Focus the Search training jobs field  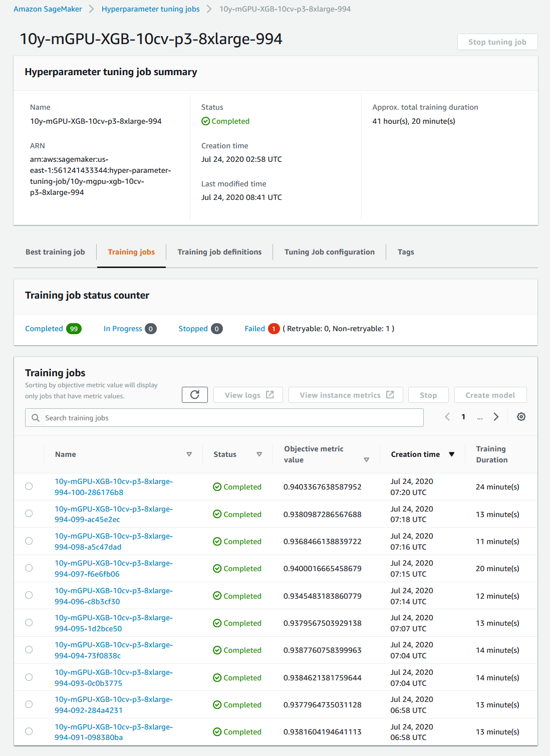[x=230, y=418]
